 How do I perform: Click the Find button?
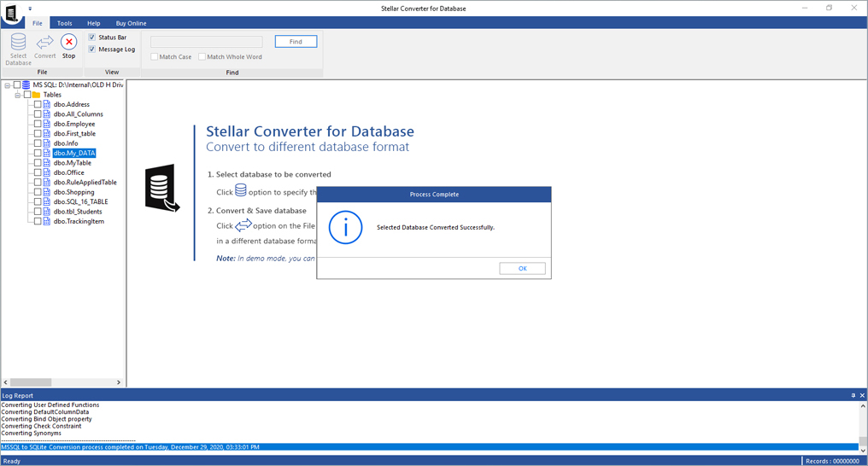coord(296,42)
